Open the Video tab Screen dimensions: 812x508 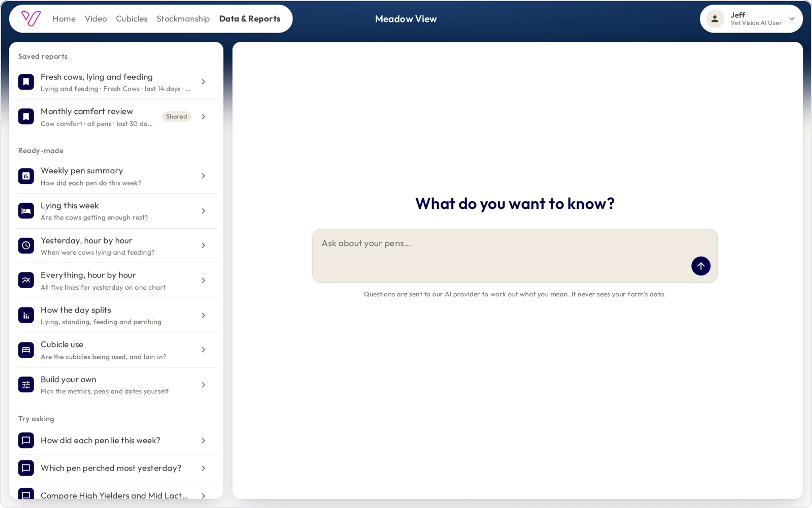(x=96, y=19)
